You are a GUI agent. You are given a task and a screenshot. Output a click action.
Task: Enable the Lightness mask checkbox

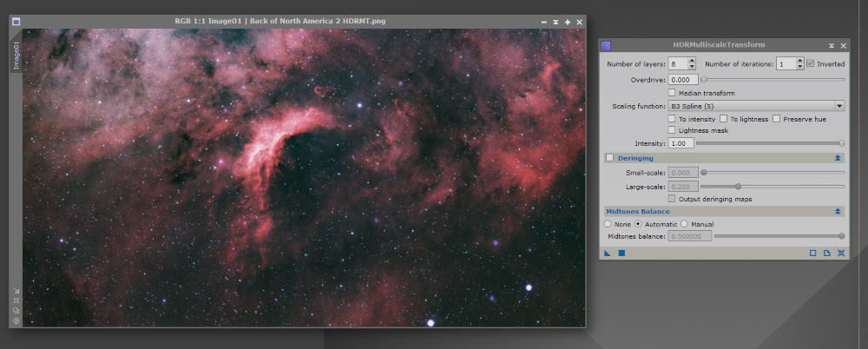(672, 130)
